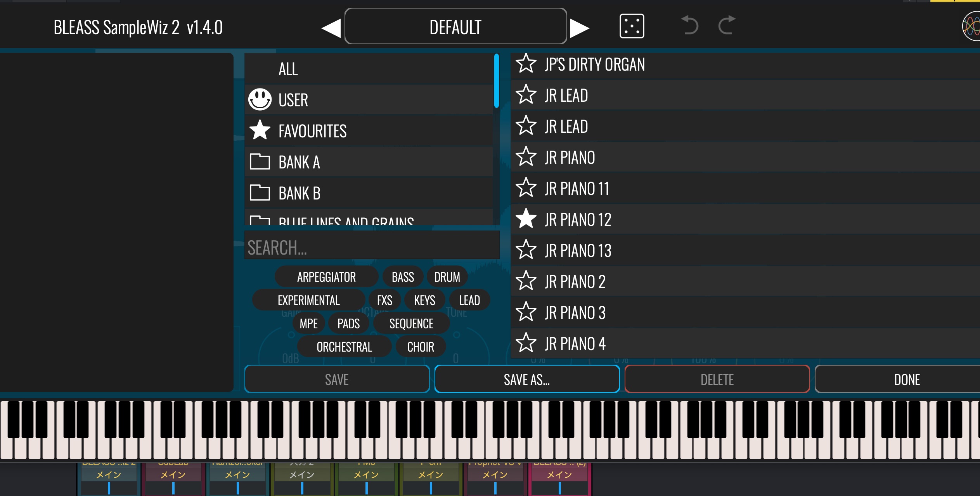
Task: Click the redo arrow icon
Action: (x=727, y=25)
